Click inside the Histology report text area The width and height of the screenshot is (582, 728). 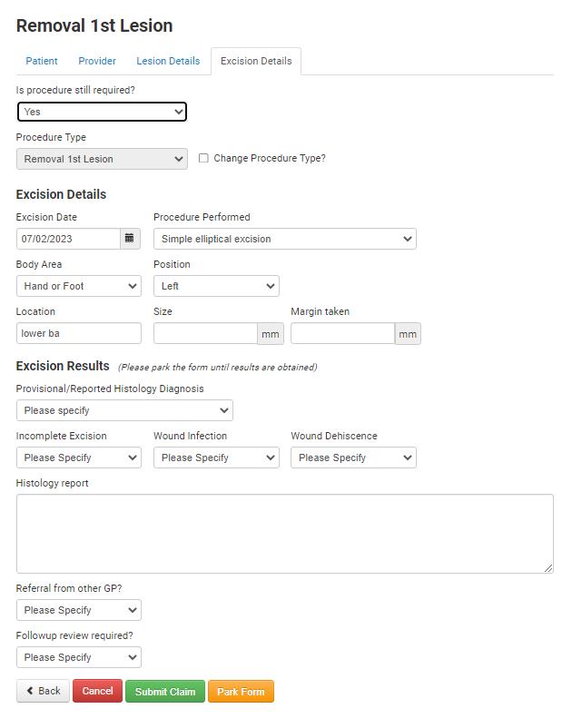[x=285, y=534]
